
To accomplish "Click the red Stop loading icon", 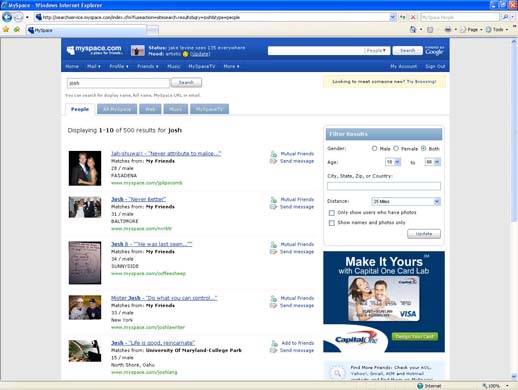I will tap(413, 17).
